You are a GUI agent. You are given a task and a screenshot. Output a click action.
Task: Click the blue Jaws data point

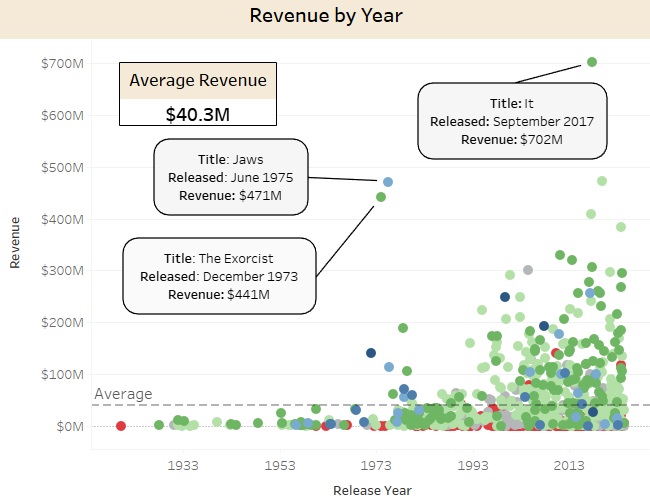(x=388, y=182)
